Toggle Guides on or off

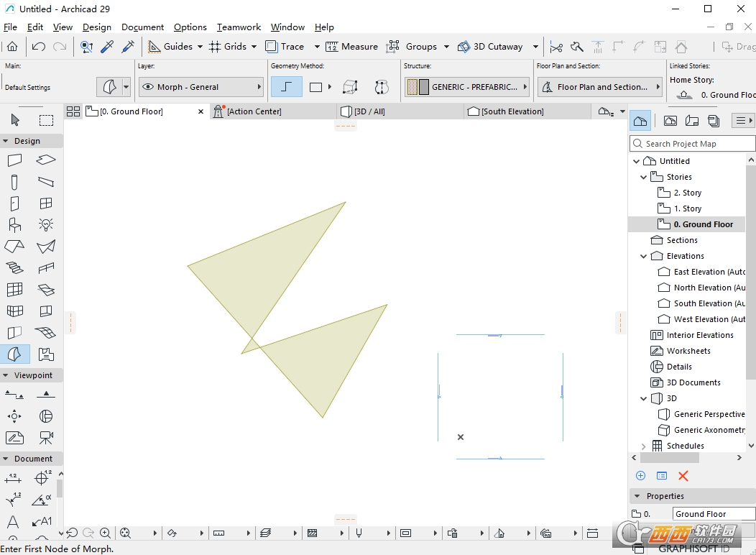coord(170,46)
